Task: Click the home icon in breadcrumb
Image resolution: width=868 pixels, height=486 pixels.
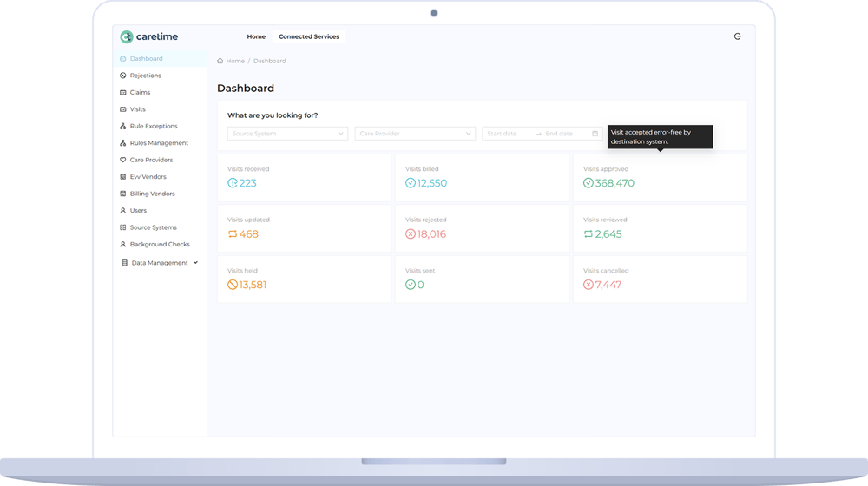Action: point(220,62)
